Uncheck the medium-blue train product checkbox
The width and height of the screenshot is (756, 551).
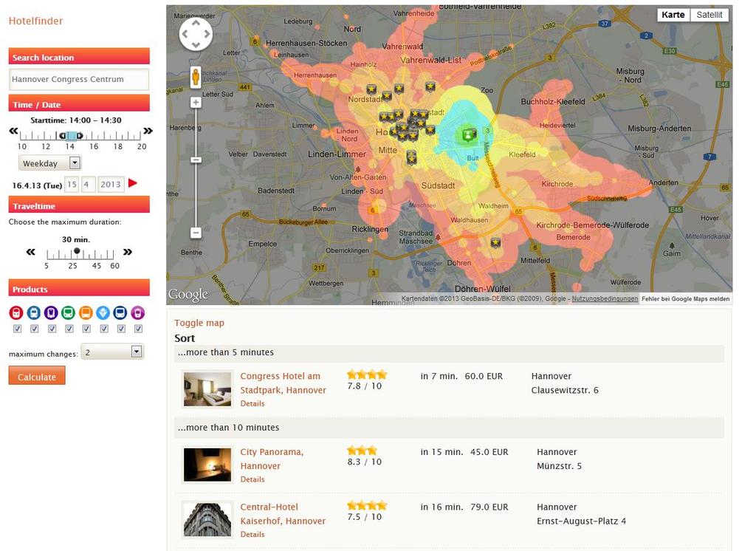tap(34, 329)
